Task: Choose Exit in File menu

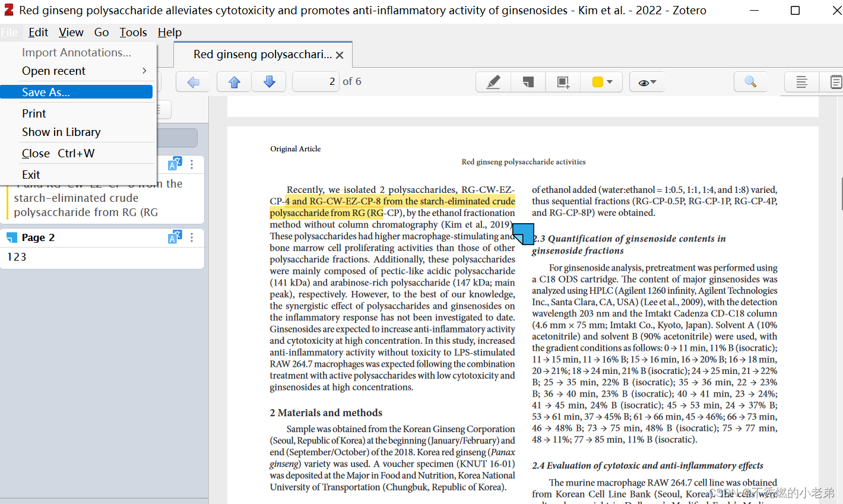Action: [x=77, y=175]
